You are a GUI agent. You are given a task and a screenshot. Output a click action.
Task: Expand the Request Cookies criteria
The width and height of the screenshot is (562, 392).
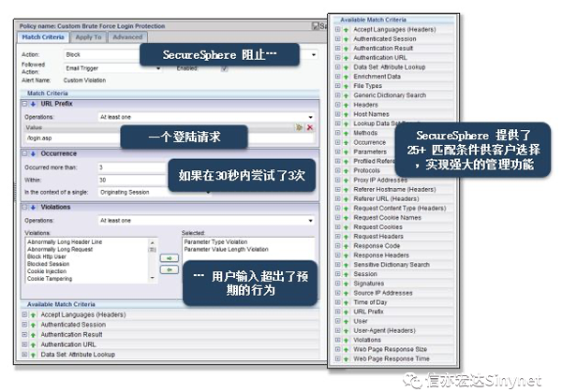pyautogui.click(x=337, y=226)
